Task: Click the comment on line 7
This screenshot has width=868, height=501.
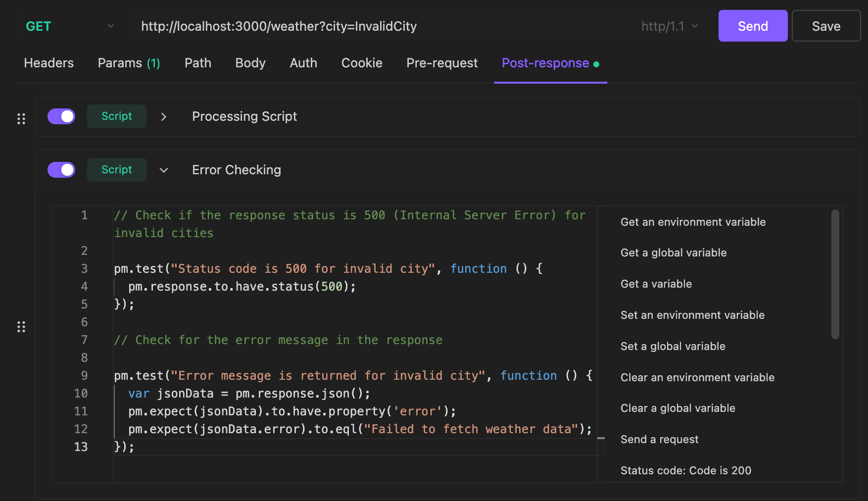Action: 278,340
